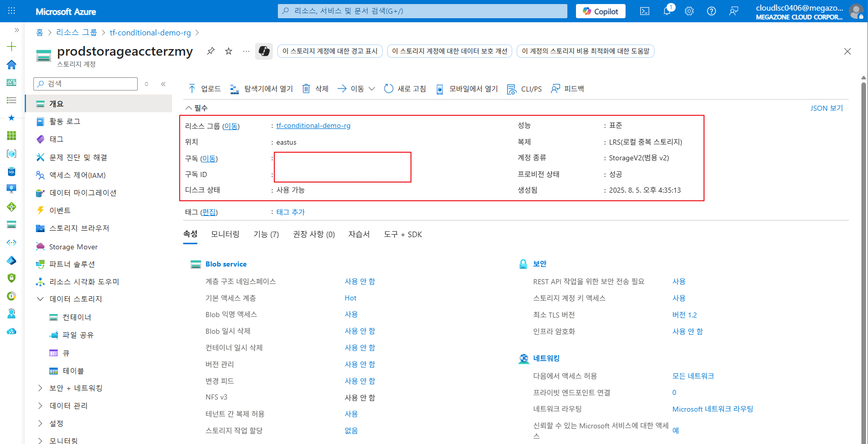Open in mobile toolbar button
This screenshot has height=444, width=868.
click(x=467, y=88)
